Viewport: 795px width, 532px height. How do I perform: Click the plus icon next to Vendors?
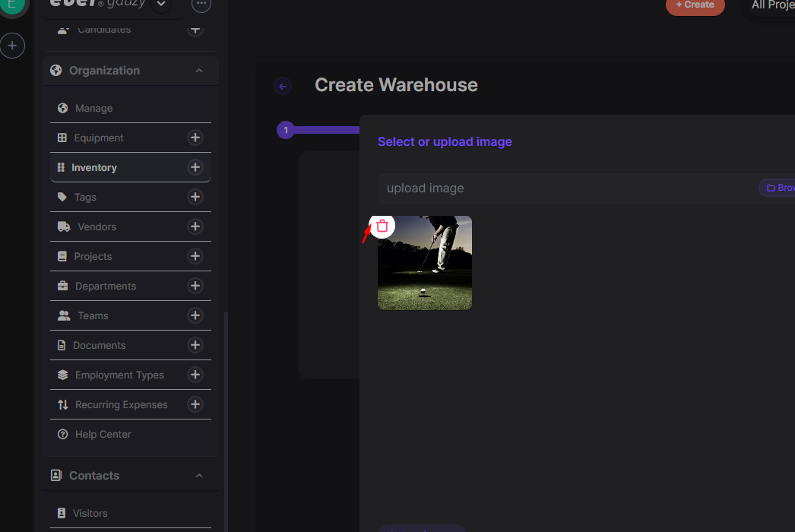click(x=195, y=226)
